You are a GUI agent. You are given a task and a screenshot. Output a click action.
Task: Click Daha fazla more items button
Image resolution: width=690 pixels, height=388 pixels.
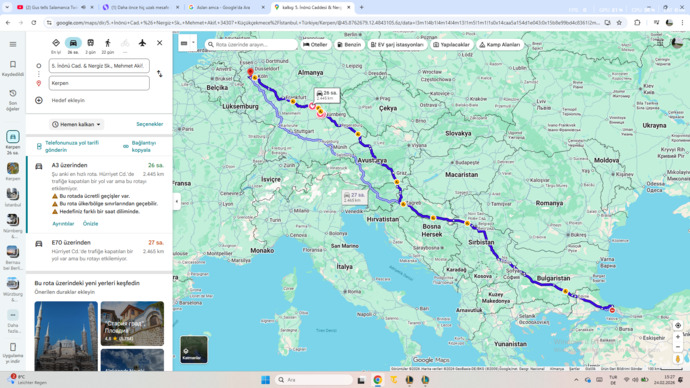[13, 321]
